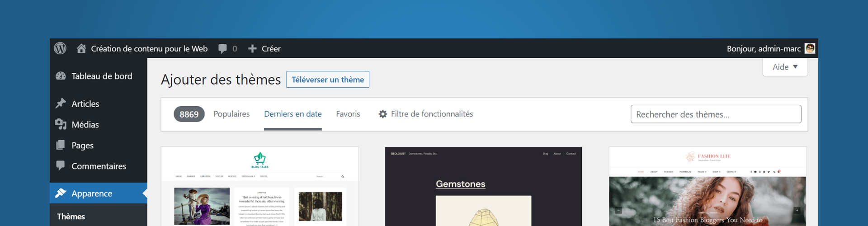Open the Créer menu
This screenshot has height=226, width=868.
[271, 48]
